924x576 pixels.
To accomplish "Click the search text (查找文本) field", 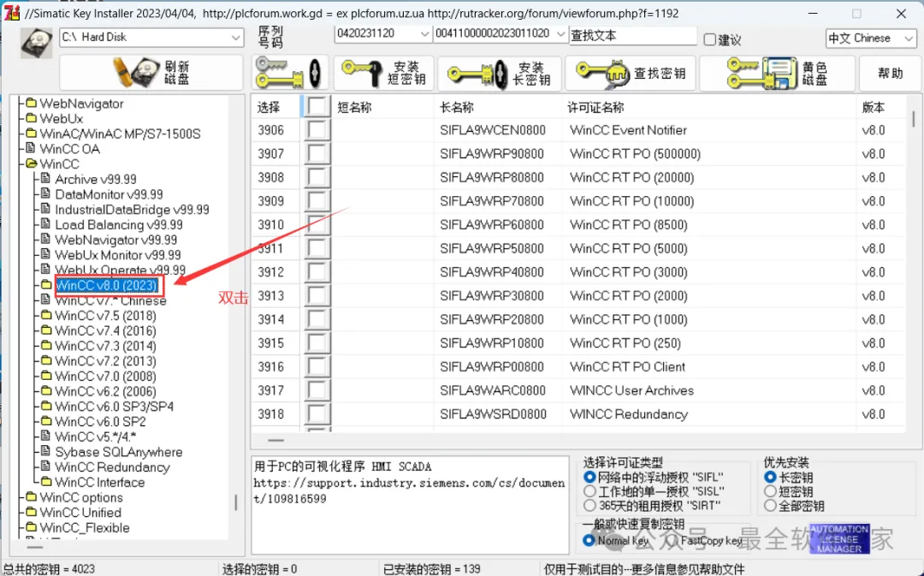I will pos(632,35).
